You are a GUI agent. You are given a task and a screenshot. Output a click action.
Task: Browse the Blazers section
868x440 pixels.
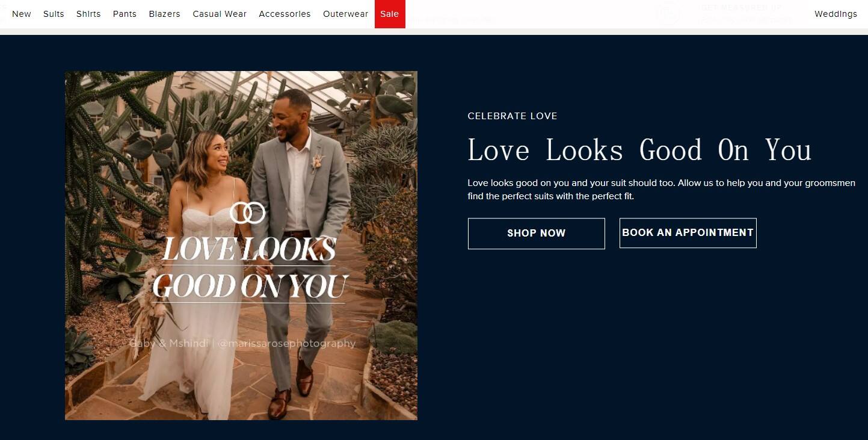pyautogui.click(x=164, y=14)
